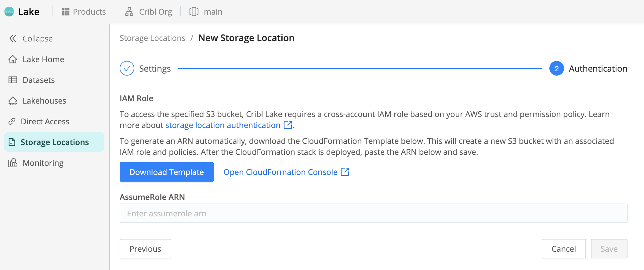Click the Cribl Org hierarchy icon

point(129,12)
